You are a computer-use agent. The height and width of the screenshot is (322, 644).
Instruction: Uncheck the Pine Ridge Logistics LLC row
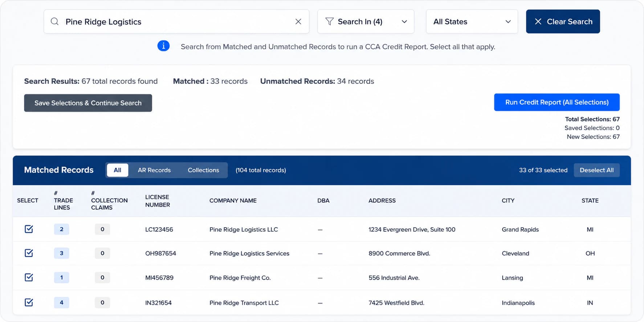[x=29, y=229]
